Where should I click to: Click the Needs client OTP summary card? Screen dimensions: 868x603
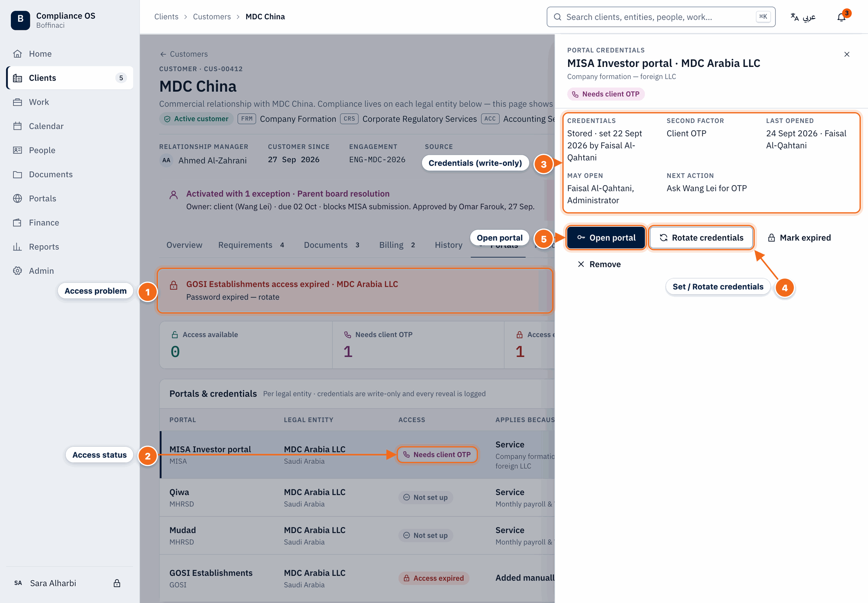[418, 345]
